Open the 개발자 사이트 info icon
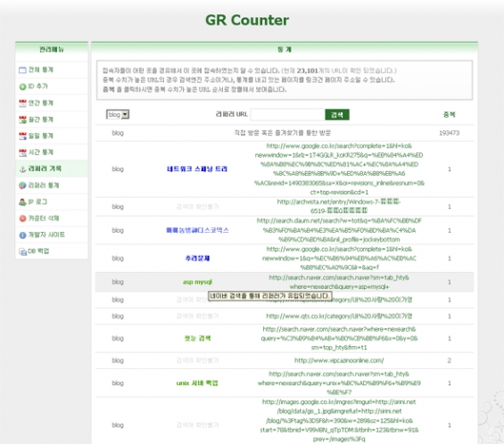Screen dimensions: 504x445 tap(22, 235)
